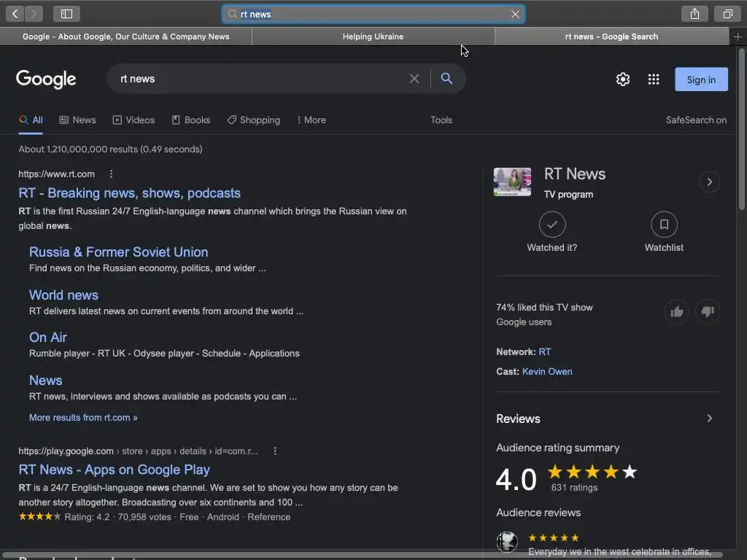This screenshot has height=560, width=747.
Task: Switch to the Google About tab
Action: [x=125, y=36]
